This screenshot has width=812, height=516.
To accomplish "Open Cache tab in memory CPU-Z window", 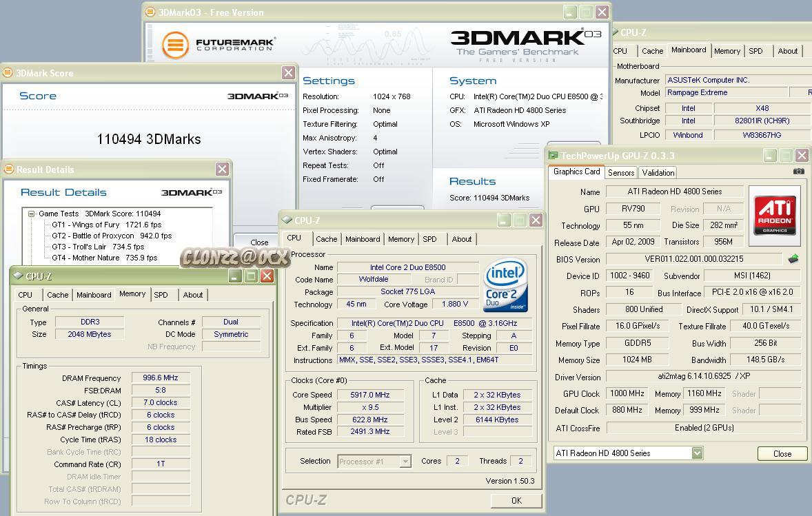I will 57,295.
